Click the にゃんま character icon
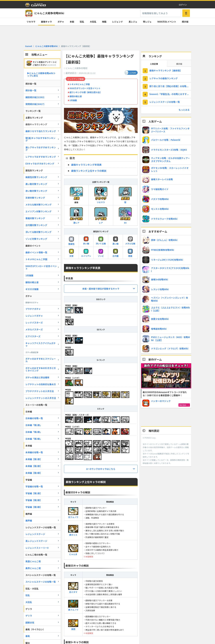This screenshot has width=215, height=644. point(73,548)
